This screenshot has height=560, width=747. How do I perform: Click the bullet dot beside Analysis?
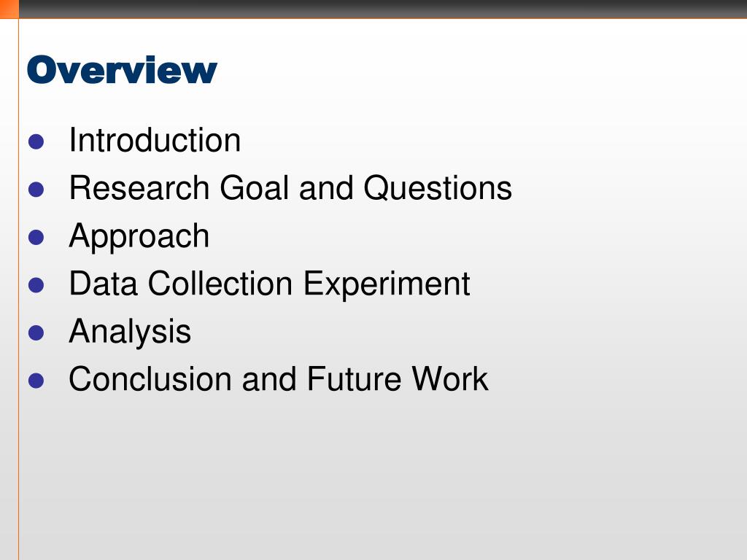tap(36, 332)
